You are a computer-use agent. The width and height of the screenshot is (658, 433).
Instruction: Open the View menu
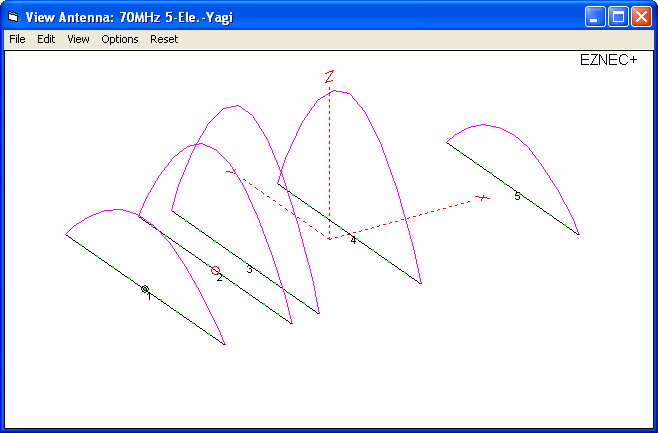click(78, 39)
